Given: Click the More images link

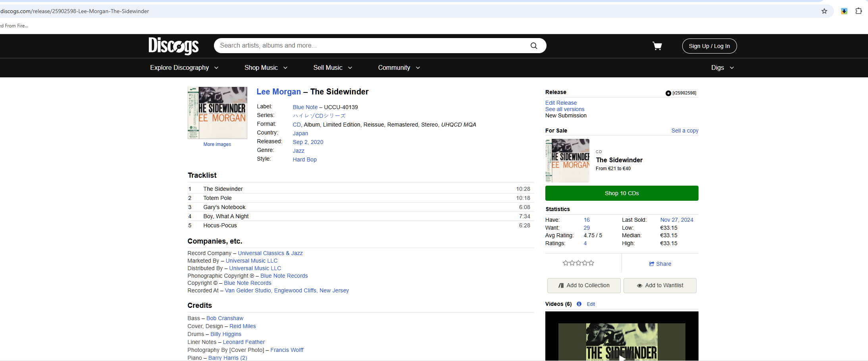Looking at the screenshot, I should coord(217,144).
